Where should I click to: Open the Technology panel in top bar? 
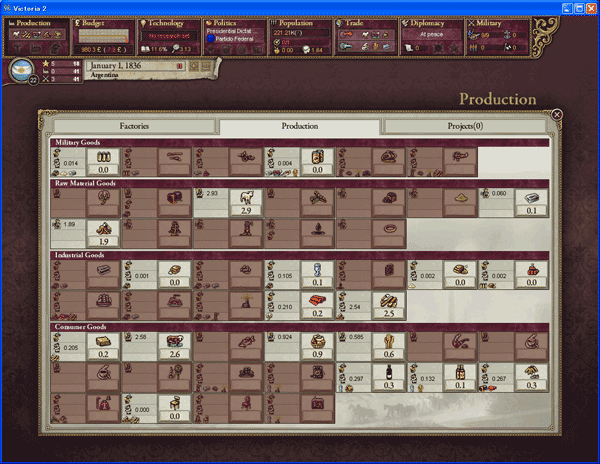(168, 35)
